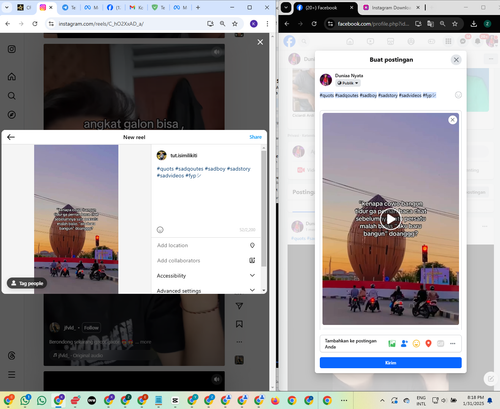This screenshot has width=500, height=409.
Task: Open Instagram search in sidebar
Action: [12, 96]
